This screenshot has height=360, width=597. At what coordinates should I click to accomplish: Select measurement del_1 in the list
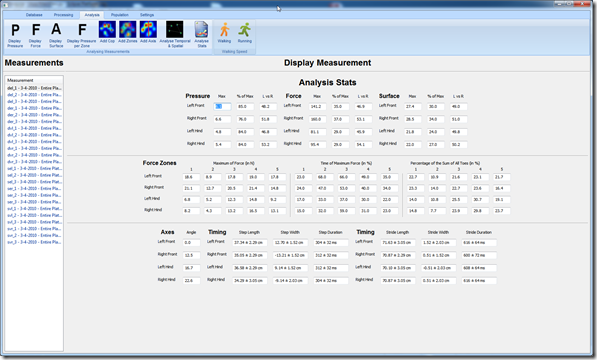[x=34, y=88]
